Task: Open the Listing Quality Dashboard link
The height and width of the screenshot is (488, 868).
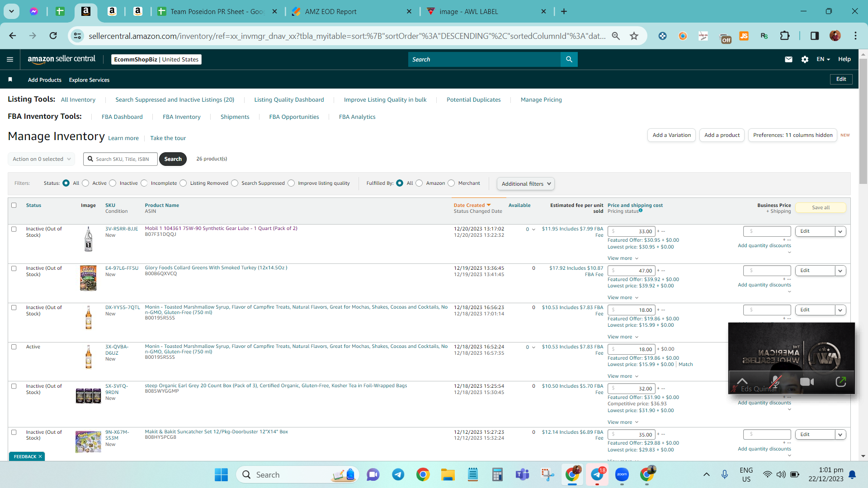Action: click(289, 100)
